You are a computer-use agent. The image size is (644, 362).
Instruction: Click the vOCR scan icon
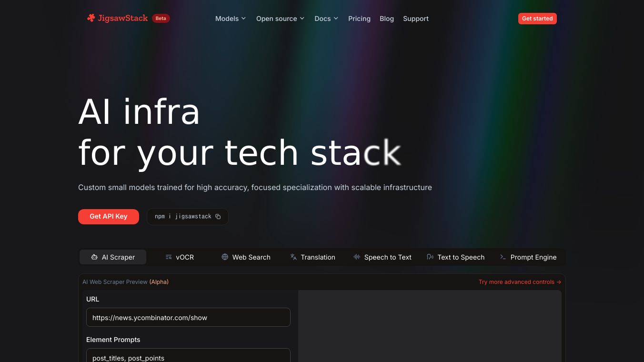click(169, 257)
